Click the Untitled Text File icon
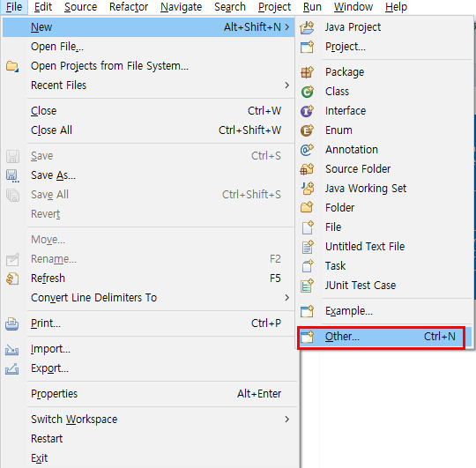This screenshot has width=476, height=468. pos(307,247)
